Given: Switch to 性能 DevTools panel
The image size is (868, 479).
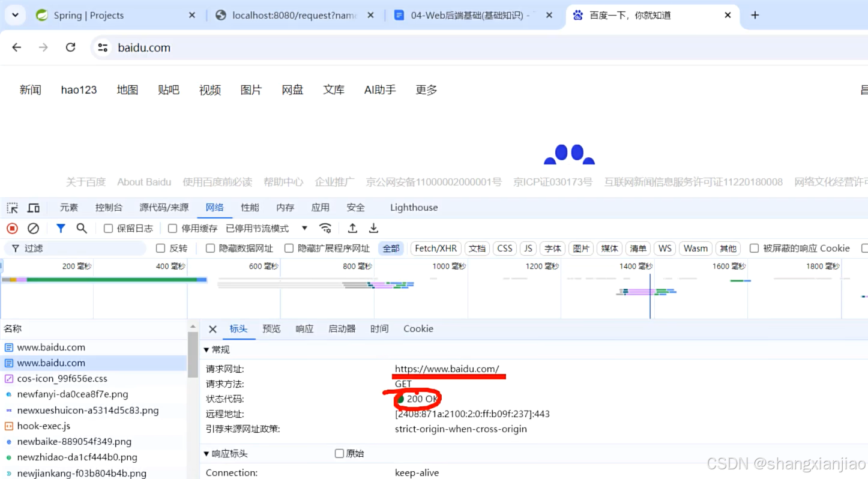Looking at the screenshot, I should click(250, 208).
